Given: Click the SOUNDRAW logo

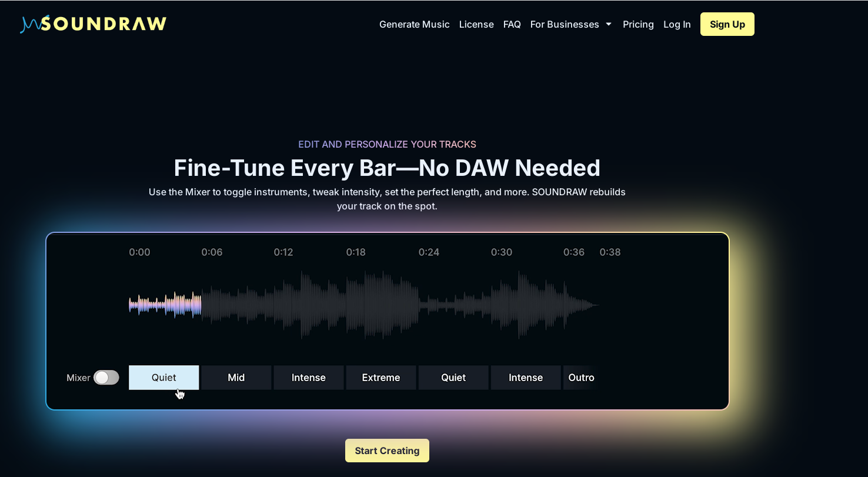Looking at the screenshot, I should pos(94,24).
